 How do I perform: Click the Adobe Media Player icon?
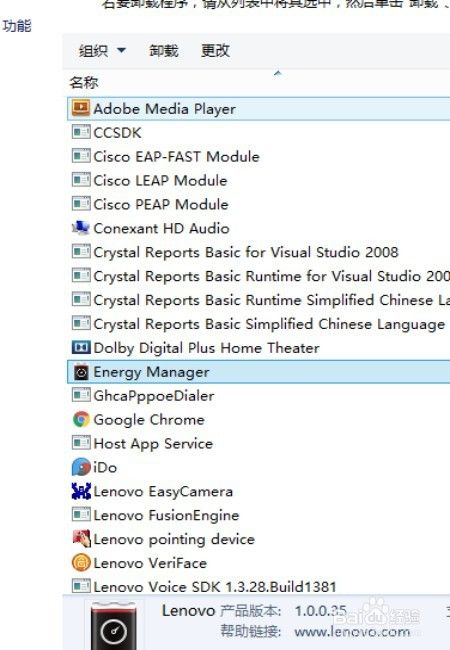[x=81, y=109]
